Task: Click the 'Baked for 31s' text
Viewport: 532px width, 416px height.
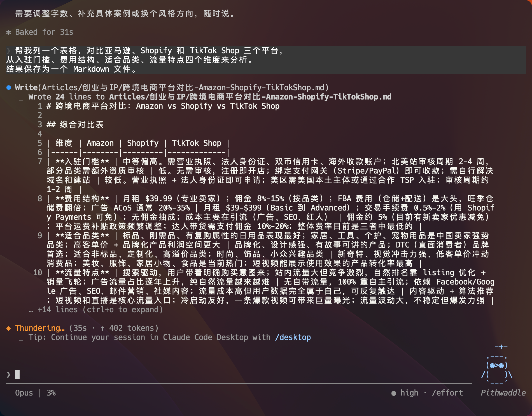Action: pos(44,32)
